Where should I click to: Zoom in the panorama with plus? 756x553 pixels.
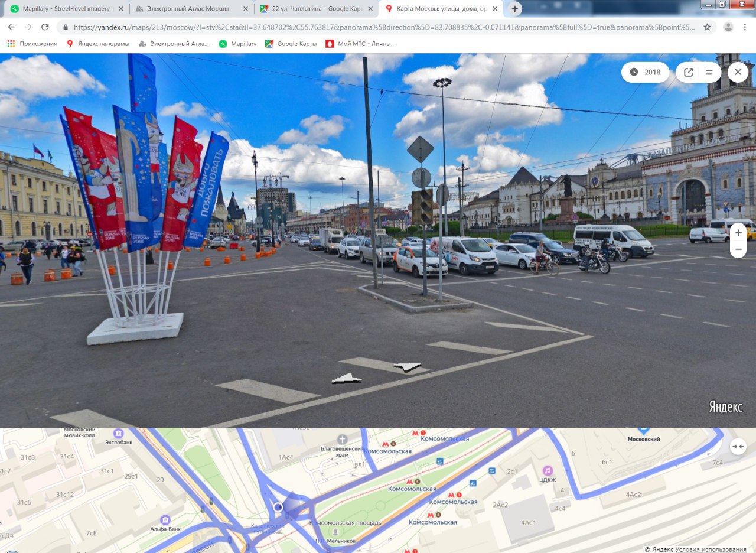pyautogui.click(x=738, y=233)
